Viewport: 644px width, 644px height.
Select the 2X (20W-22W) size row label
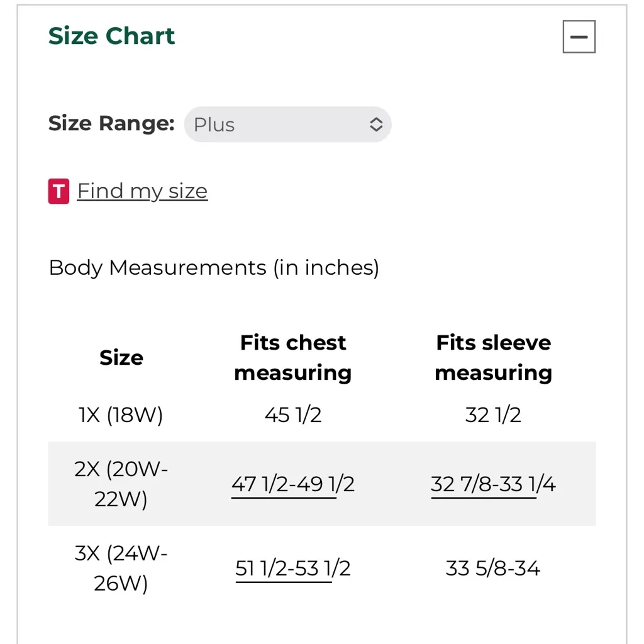[x=121, y=484]
